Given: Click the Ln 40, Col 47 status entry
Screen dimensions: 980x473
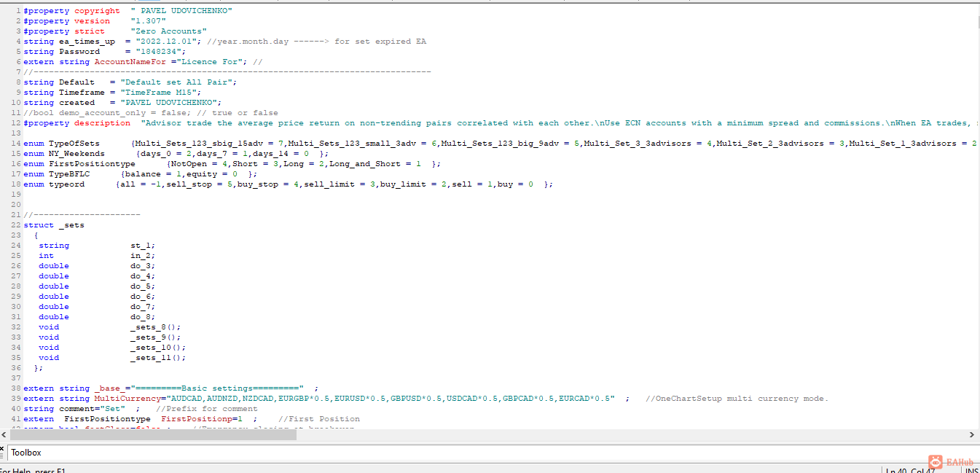Looking at the screenshot, I should (x=911, y=470).
